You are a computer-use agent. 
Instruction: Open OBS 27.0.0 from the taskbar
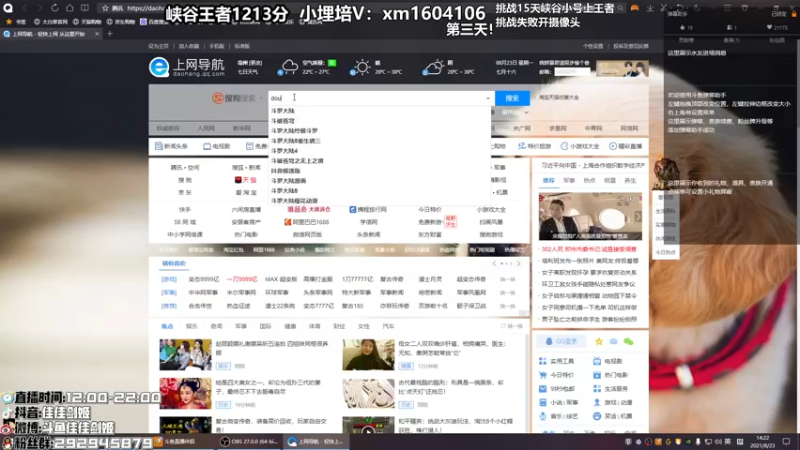point(249,442)
